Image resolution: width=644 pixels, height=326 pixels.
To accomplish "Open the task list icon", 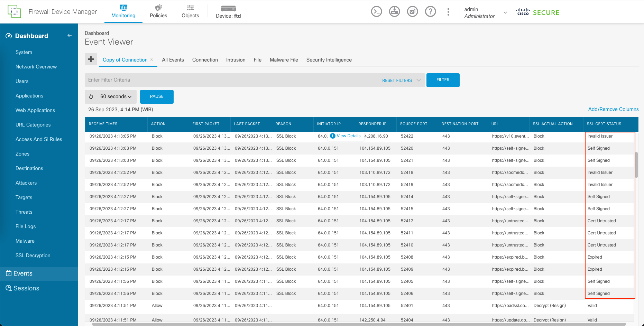I will [412, 12].
